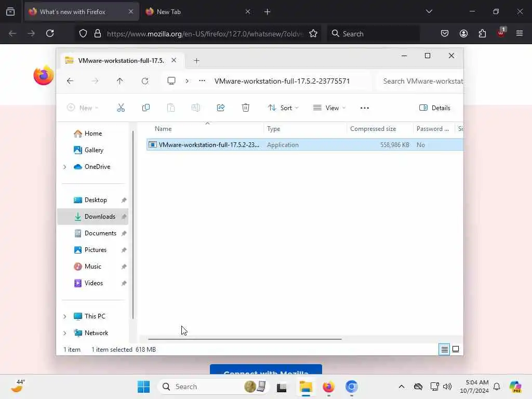Click the Password column header

pos(434,129)
